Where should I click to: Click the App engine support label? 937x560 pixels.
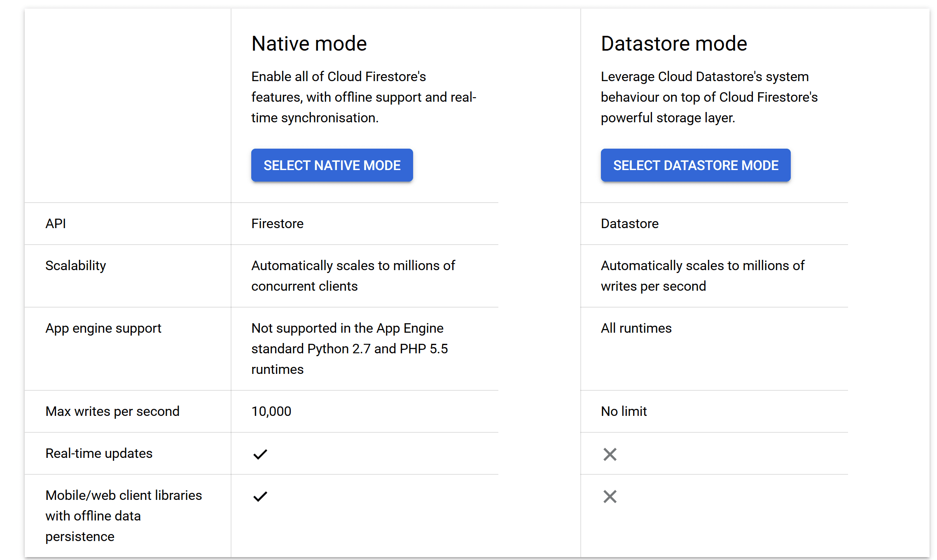point(103,328)
